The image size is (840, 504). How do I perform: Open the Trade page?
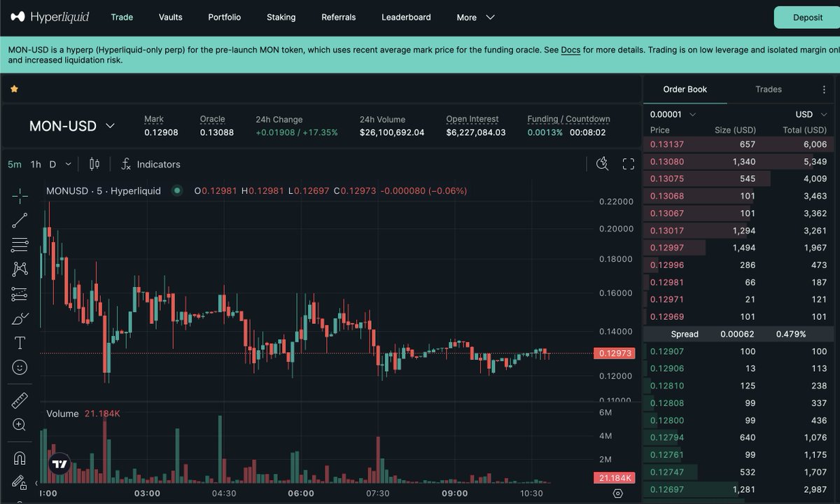(122, 17)
